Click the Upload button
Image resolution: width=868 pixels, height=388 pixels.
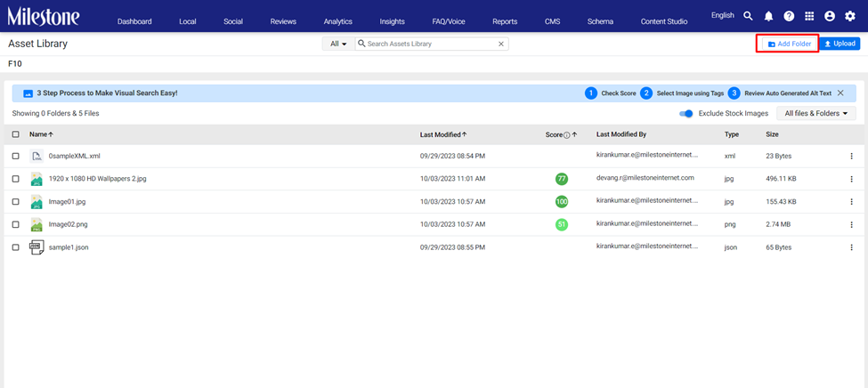840,44
